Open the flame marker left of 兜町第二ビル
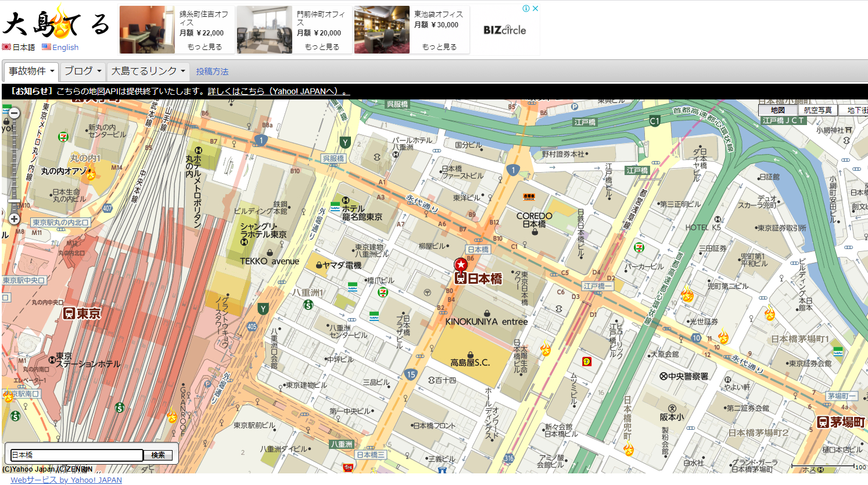Image resolution: width=868 pixels, height=485 pixels. point(687,294)
